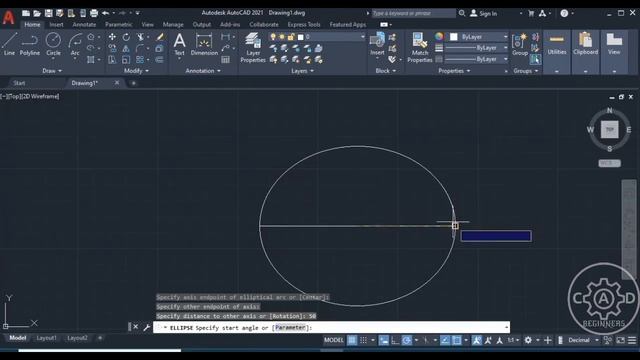Expand the Properties panel
640x360 pixels.
[454, 71]
